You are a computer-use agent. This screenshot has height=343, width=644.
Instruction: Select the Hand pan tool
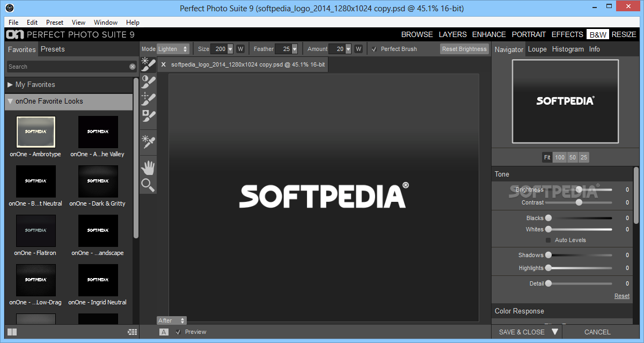pos(148,168)
